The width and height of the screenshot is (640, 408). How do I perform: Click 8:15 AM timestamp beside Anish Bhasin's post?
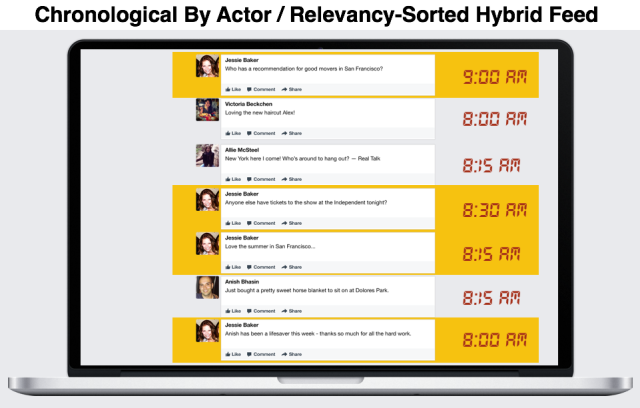[x=491, y=298]
